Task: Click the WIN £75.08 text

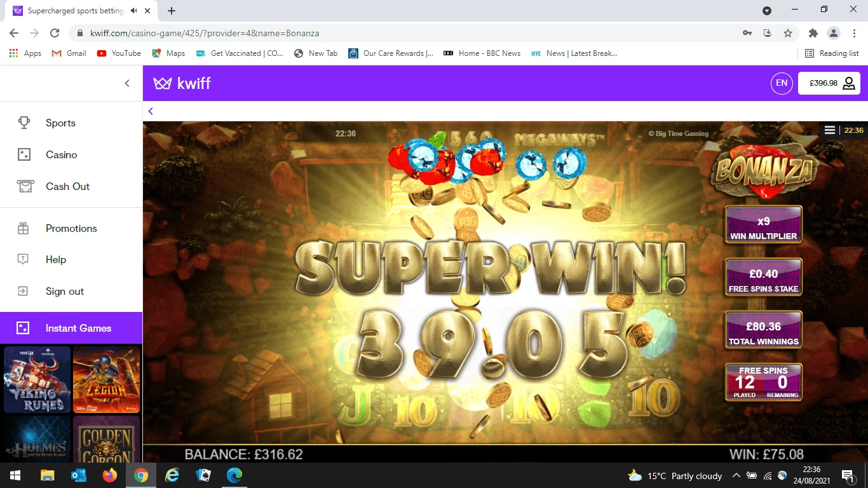Action: [766, 454]
